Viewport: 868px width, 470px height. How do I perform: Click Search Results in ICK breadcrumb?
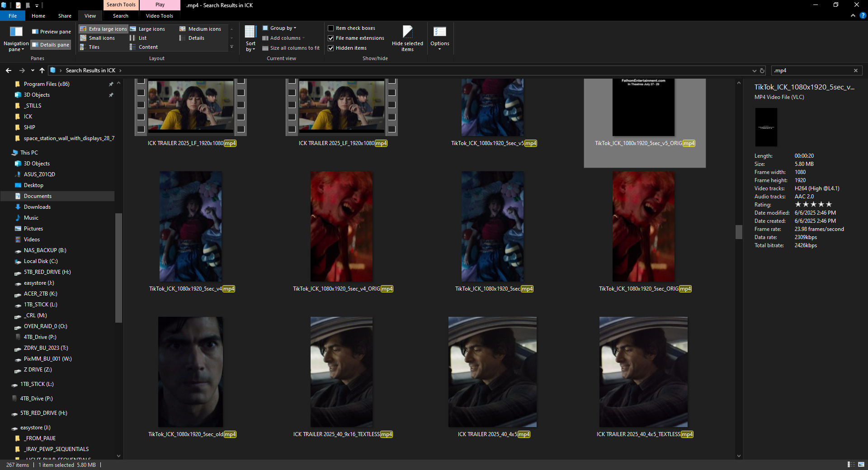click(90, 70)
